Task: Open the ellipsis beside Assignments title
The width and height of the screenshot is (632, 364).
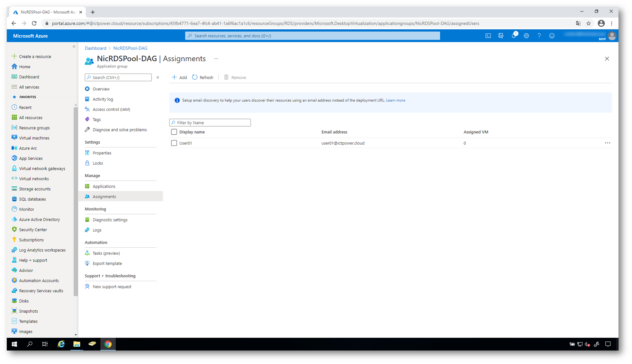Action: coord(216,59)
